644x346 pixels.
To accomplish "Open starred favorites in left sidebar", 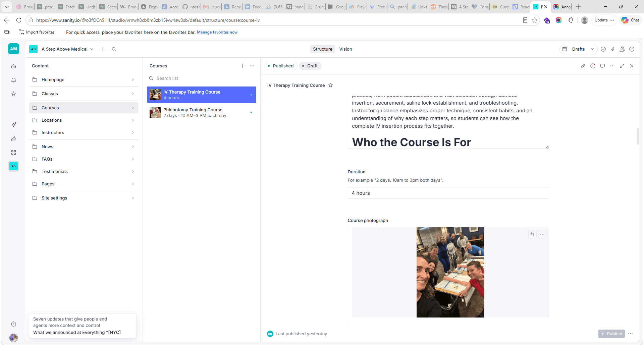I will (x=13, y=94).
